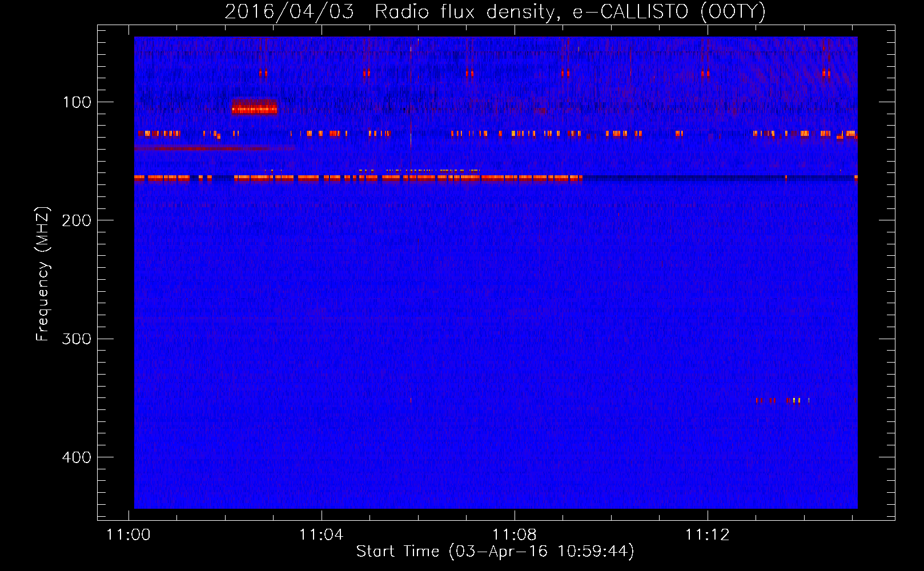
Task: Click the 11:12 time tick label
Action: tap(708, 534)
